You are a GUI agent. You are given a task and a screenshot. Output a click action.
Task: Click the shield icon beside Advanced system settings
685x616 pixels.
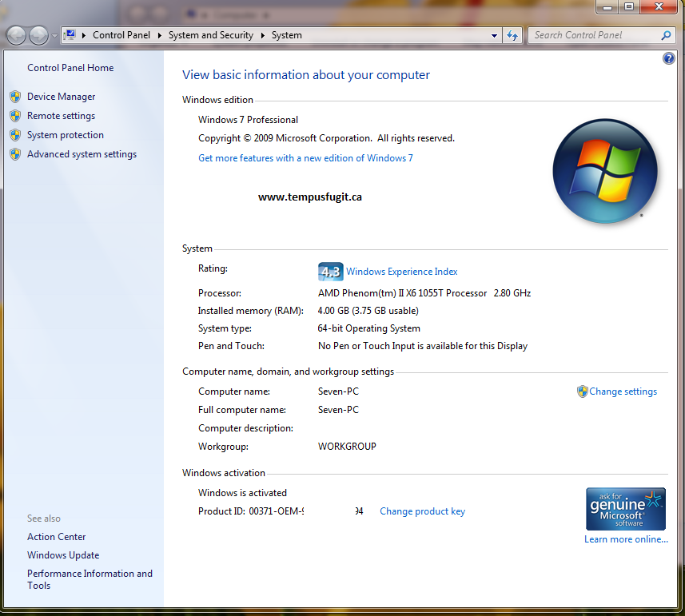[x=15, y=154]
